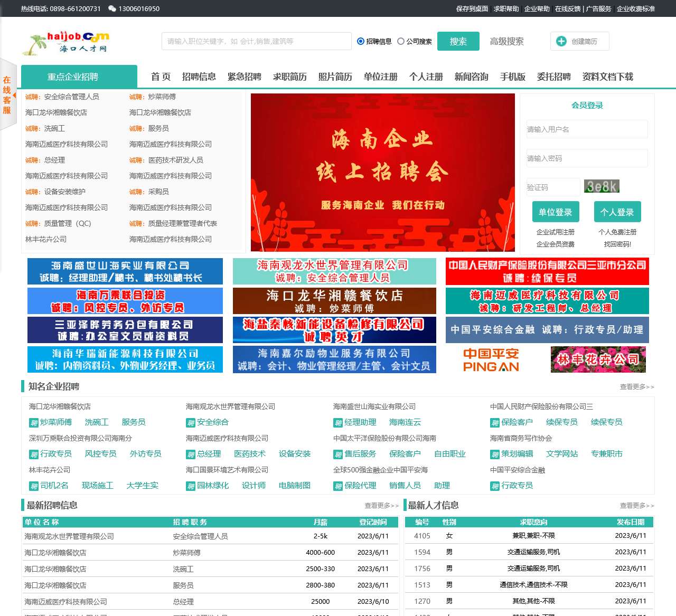Open the 求职简历 nav item

point(290,77)
